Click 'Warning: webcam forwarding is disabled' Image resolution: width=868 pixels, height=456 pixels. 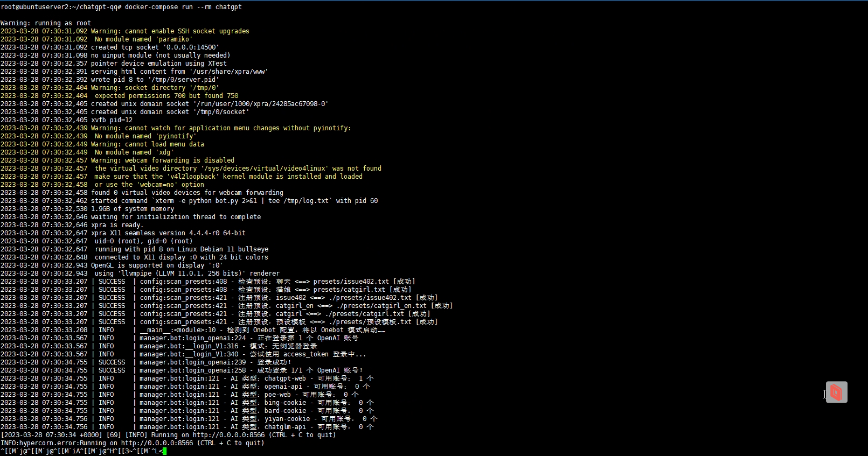click(163, 160)
